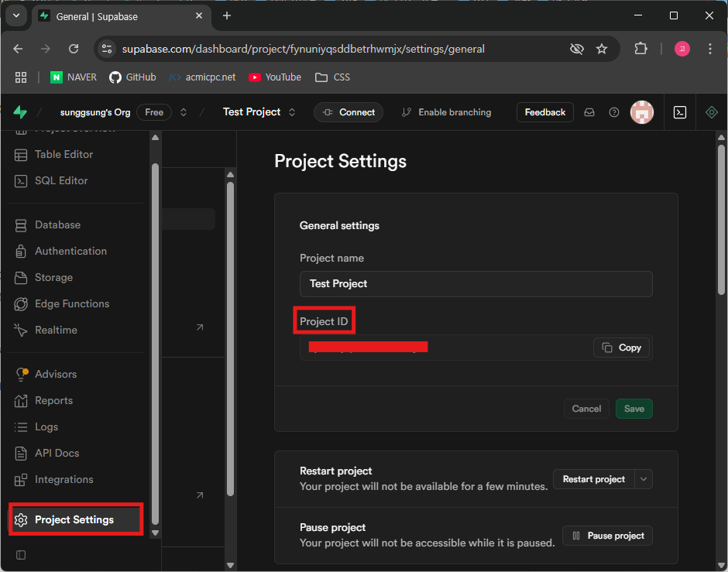Viewport: 728px width, 572px height.
Task: Collapse sidebar with bottom panel icon
Action: tap(21, 555)
